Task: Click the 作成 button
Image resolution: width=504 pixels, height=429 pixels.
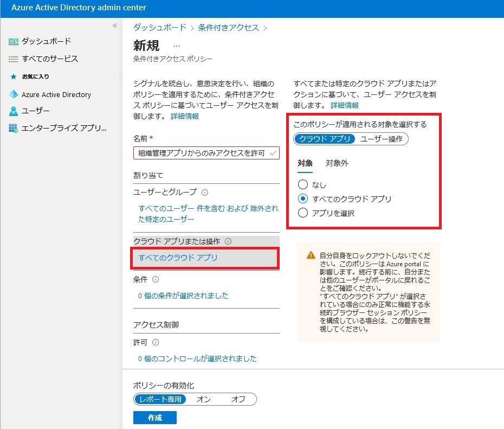Action: (x=155, y=418)
